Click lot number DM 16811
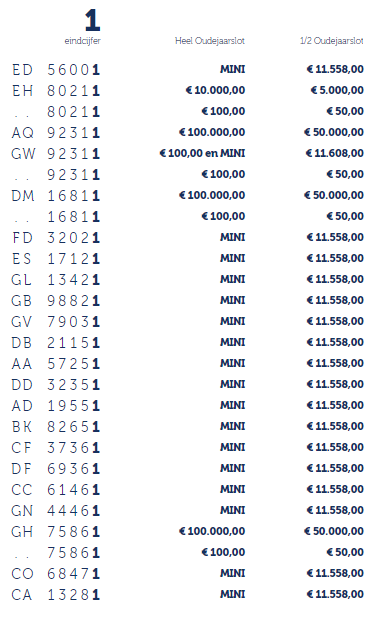Screen dimensions: 377x620 coord(56,196)
